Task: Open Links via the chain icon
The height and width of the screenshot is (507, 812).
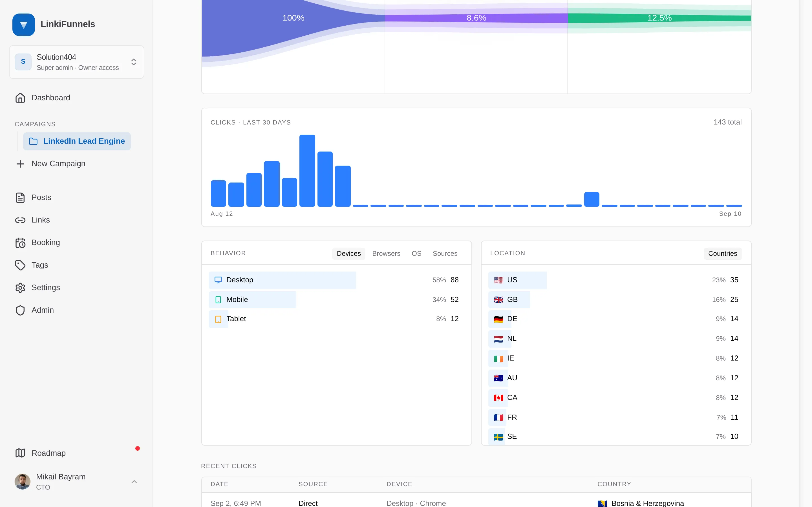Action: 20,220
